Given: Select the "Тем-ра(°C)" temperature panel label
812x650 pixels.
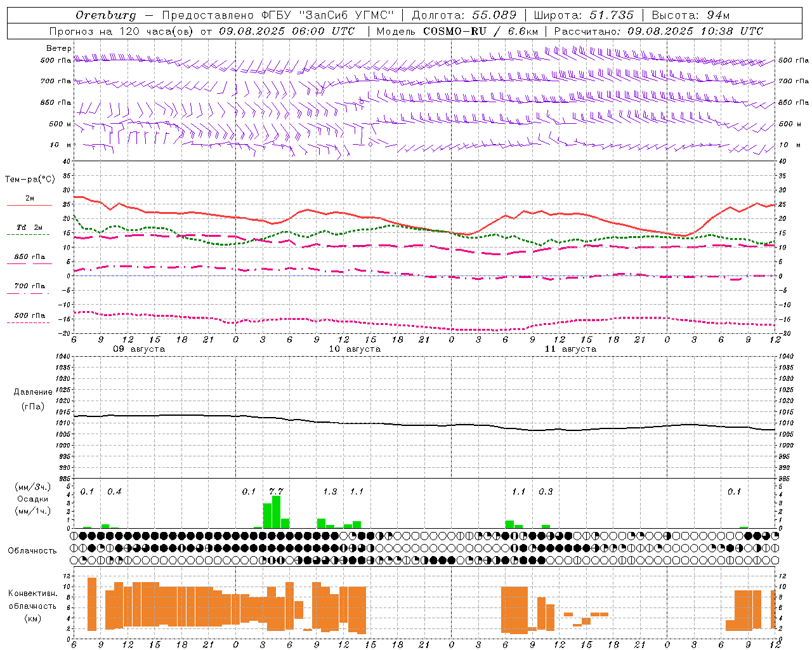Looking at the screenshot, I should (30, 180).
